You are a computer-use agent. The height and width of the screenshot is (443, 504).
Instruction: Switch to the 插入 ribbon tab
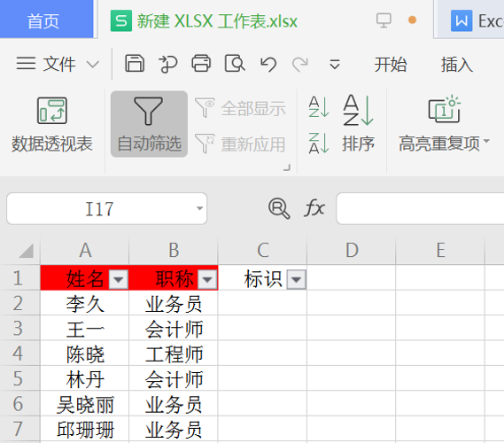coord(457,65)
